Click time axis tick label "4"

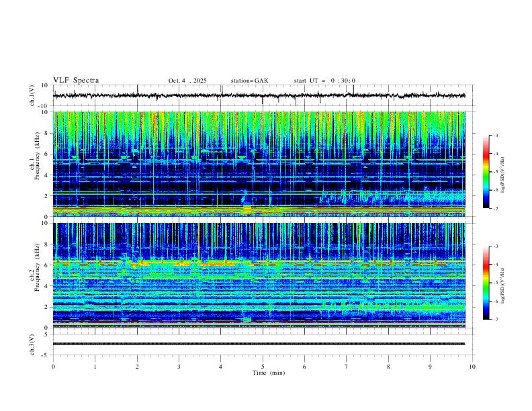220,367
